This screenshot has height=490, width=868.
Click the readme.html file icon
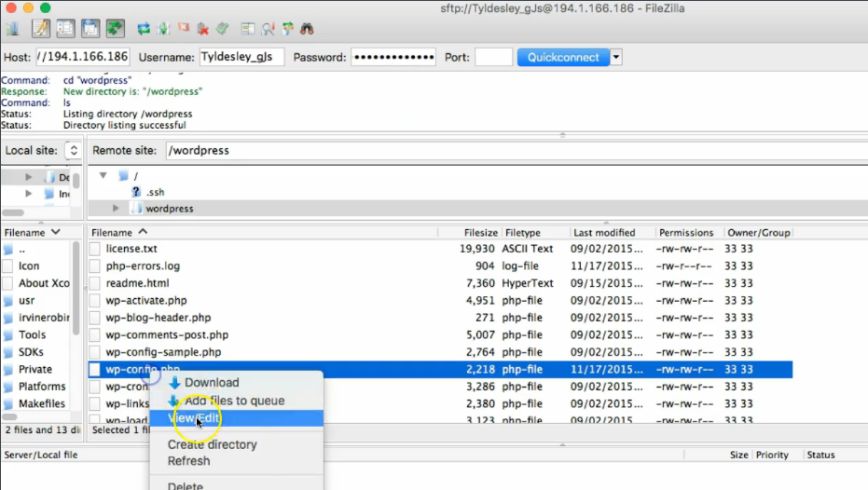pyautogui.click(x=95, y=283)
